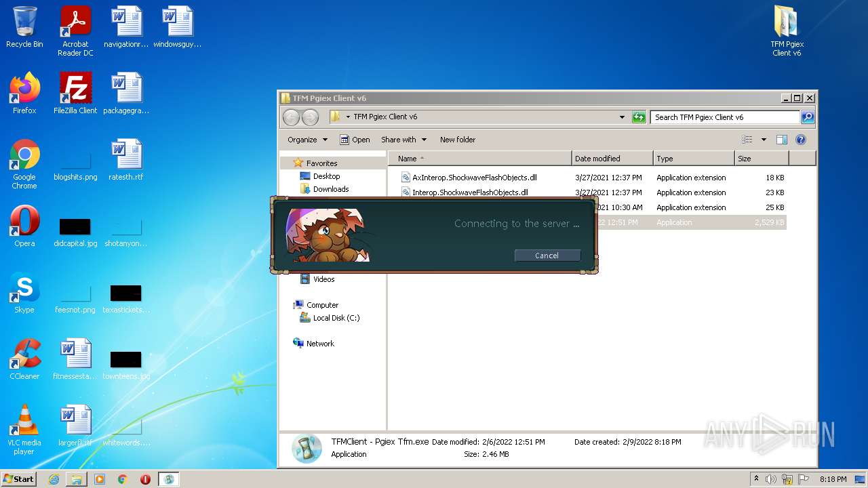Open volume control in system tray
868x488 pixels.
772,479
